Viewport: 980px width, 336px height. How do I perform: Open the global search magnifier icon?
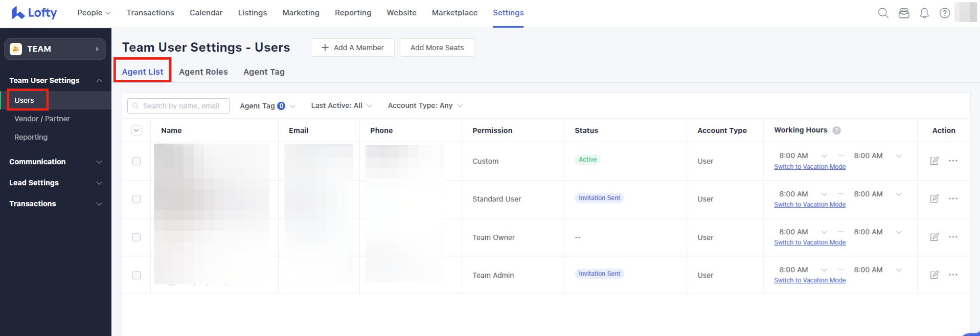point(883,13)
